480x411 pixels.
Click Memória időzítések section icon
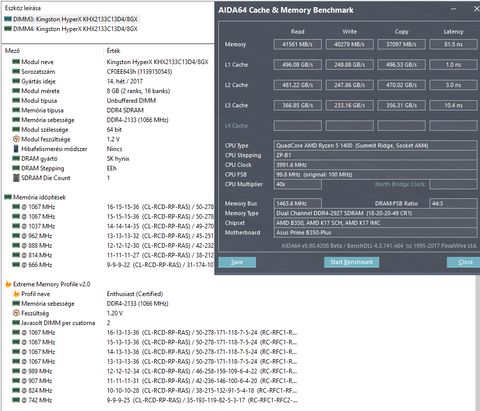point(8,197)
